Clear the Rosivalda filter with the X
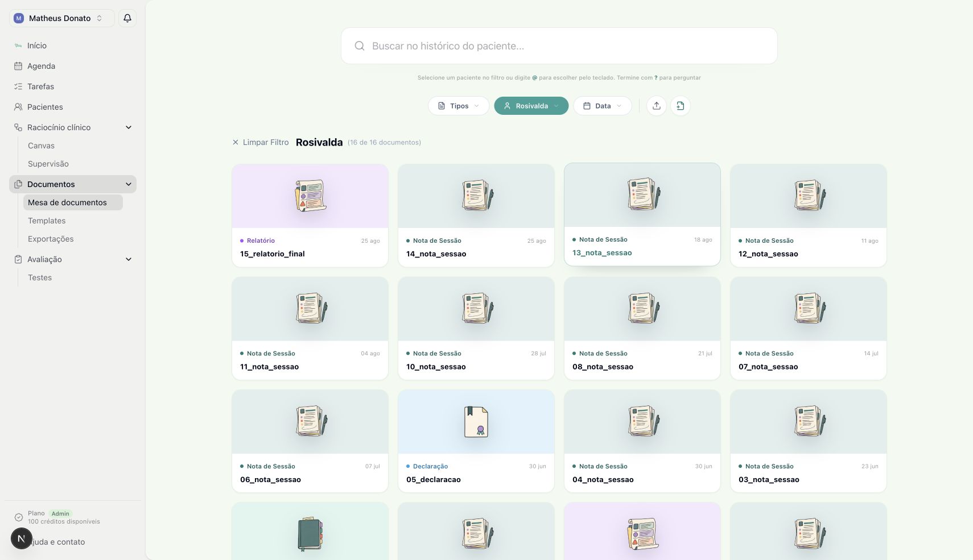973x560 pixels. pyautogui.click(x=236, y=142)
